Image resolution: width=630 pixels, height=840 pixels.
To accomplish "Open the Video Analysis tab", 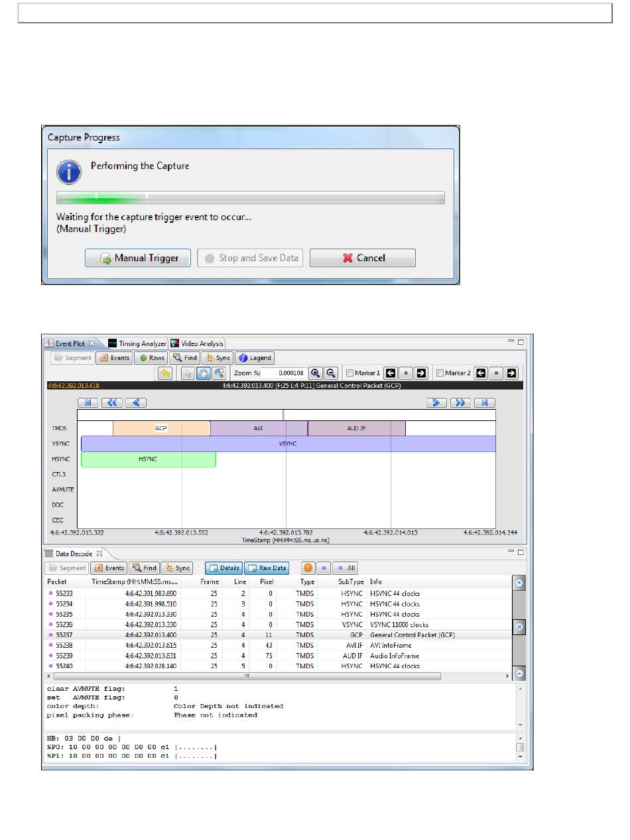I will click(x=197, y=343).
